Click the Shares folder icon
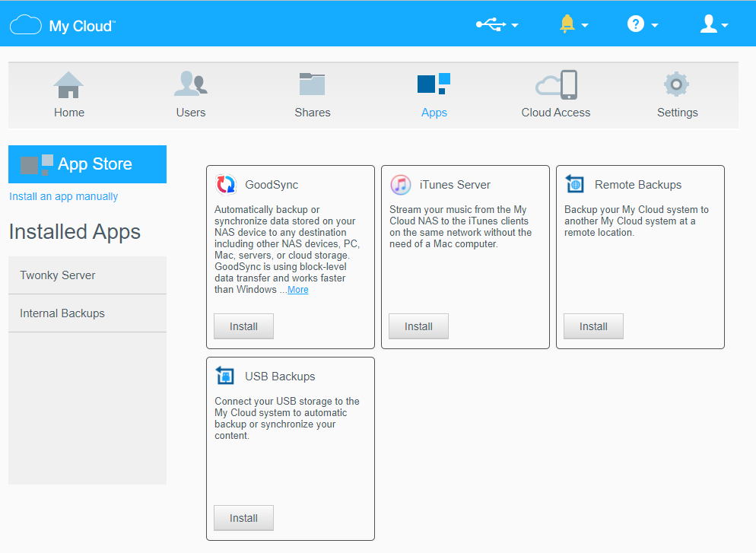The width and height of the screenshot is (756, 553). (x=312, y=84)
